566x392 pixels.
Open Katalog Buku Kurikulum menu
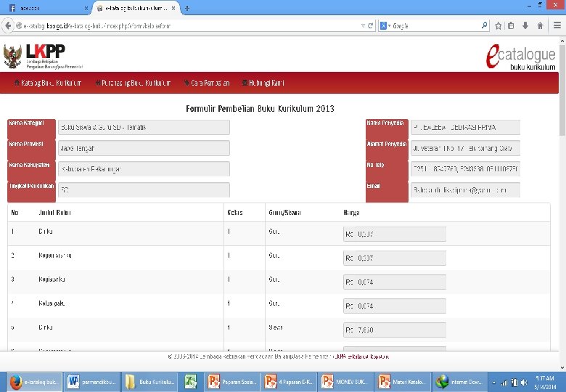[48, 83]
